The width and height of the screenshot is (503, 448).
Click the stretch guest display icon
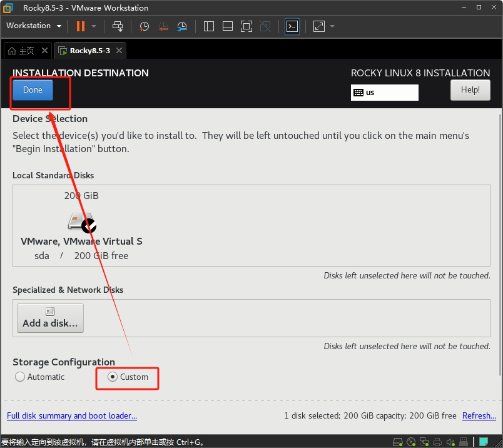[x=319, y=26]
